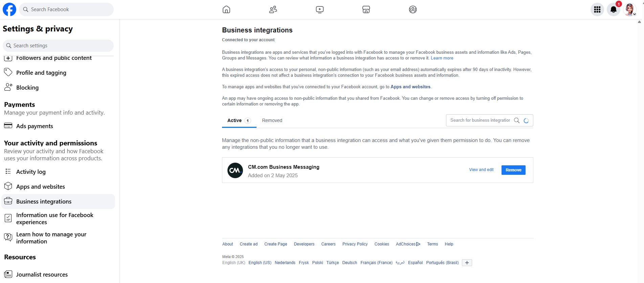Click the Search settings field
The width and height of the screenshot is (644, 283).
(58, 46)
